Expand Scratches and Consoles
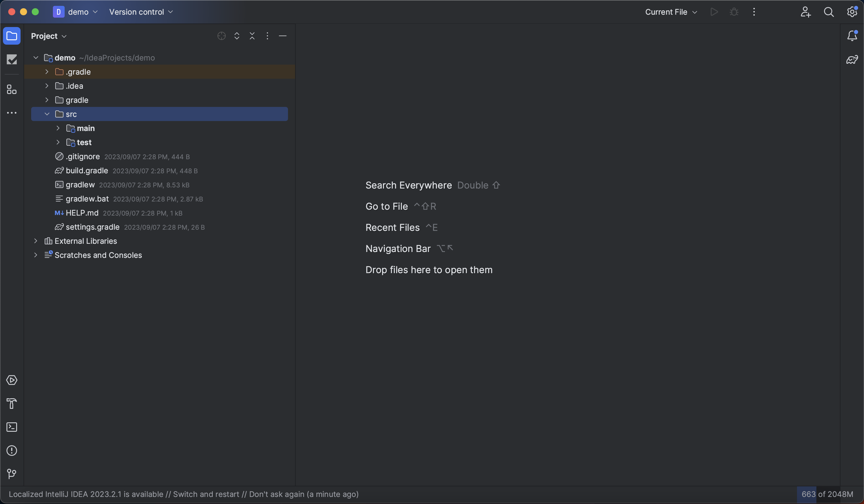This screenshot has width=864, height=504. click(36, 255)
